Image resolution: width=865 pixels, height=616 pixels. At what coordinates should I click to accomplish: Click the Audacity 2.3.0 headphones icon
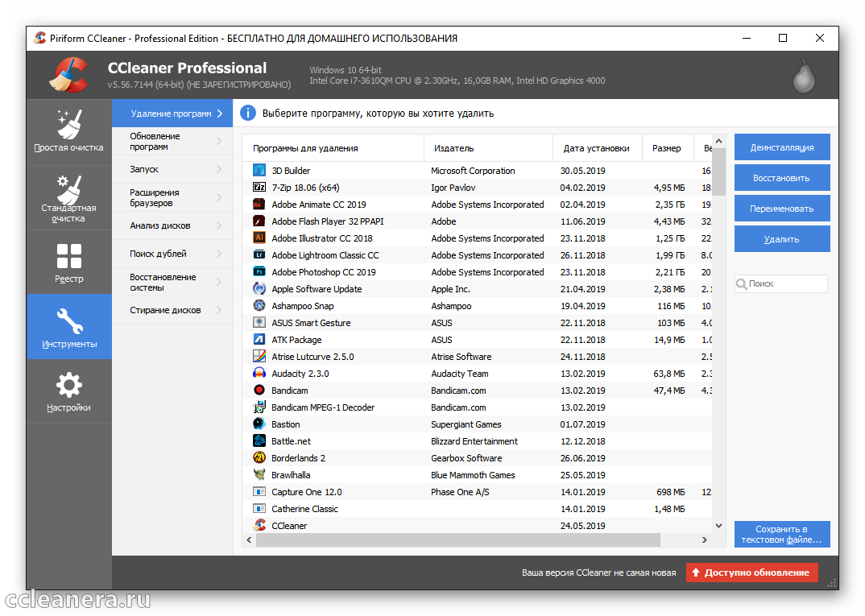point(259,374)
